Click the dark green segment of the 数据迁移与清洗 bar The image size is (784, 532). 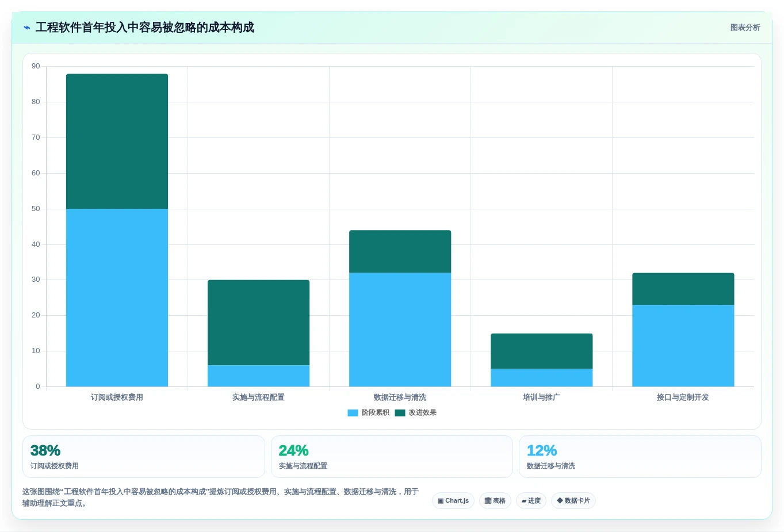(x=400, y=251)
